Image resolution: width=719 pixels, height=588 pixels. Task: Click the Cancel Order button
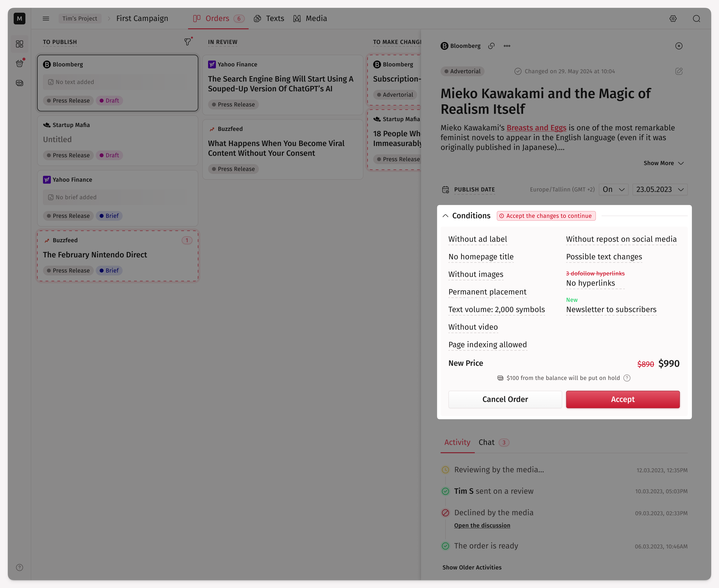(x=505, y=399)
